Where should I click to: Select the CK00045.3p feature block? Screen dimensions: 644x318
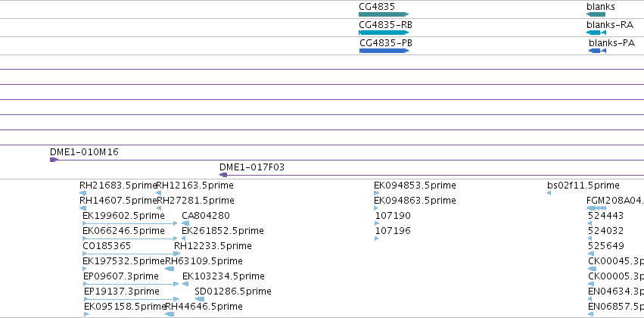point(593,269)
